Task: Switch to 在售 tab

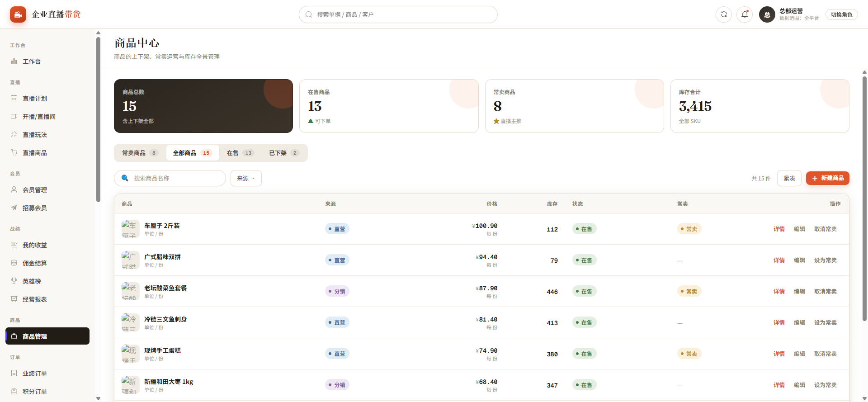Action: 241,153
